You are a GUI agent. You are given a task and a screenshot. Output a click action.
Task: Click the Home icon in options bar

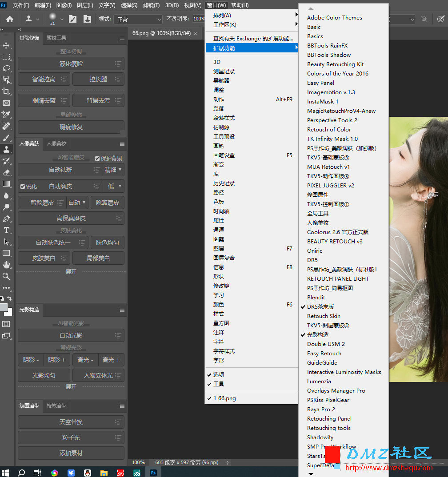click(x=10, y=19)
